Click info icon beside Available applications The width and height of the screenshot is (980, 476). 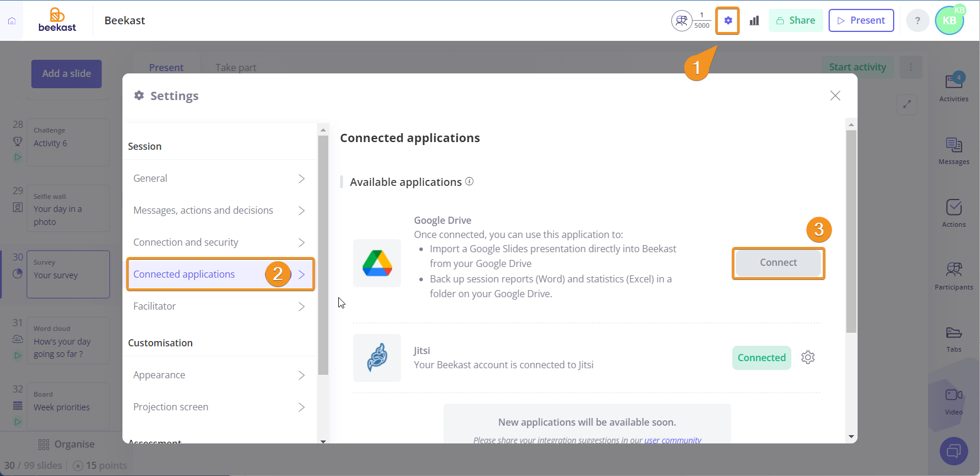(x=469, y=182)
